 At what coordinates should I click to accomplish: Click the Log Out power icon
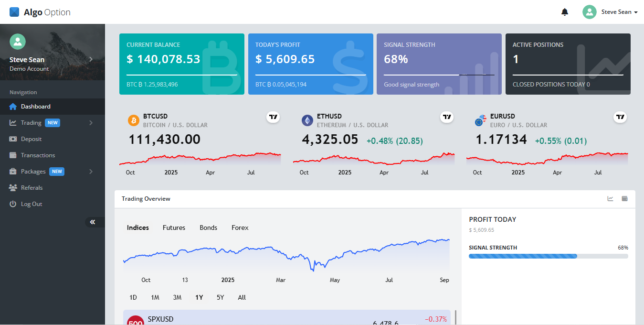coord(12,204)
